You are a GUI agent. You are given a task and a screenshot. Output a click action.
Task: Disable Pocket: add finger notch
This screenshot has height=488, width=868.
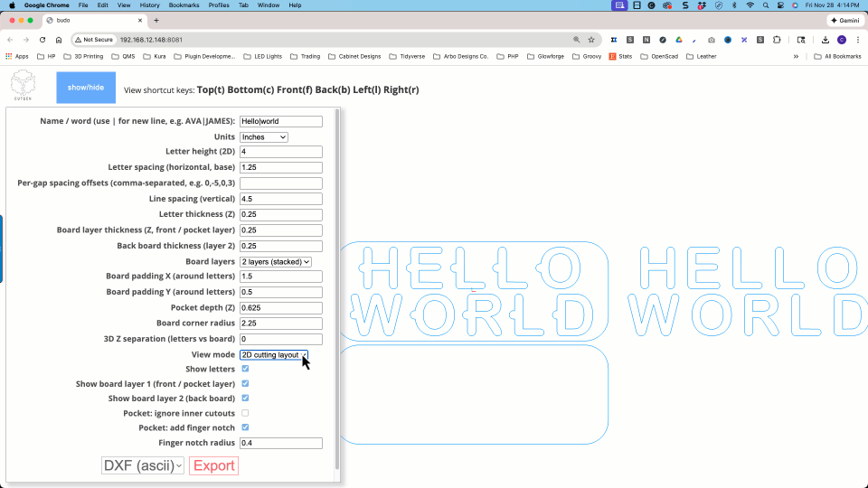click(245, 427)
